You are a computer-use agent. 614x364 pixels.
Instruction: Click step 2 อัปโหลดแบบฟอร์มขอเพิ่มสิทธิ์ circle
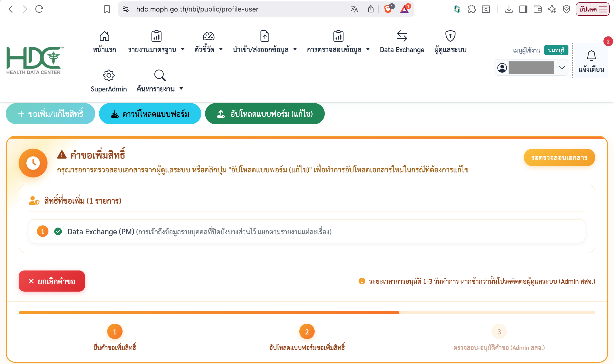tap(307, 332)
